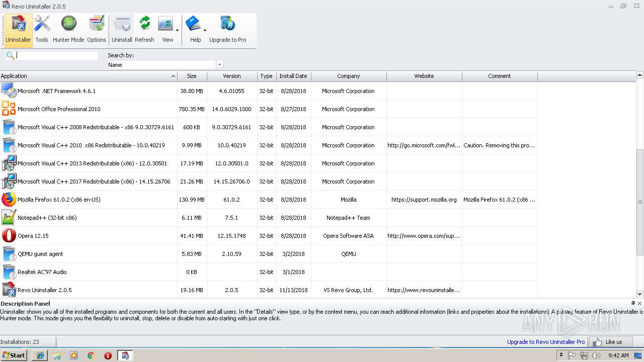Viewport: 644px width, 362px height.
Task: Sort by Install Date column header
Action: pos(293,76)
